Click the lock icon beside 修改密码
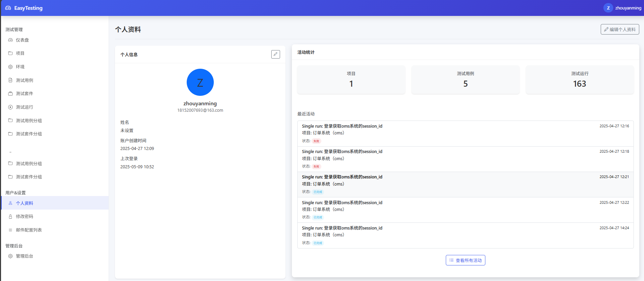Image resolution: width=644 pixels, height=281 pixels. click(x=10, y=216)
